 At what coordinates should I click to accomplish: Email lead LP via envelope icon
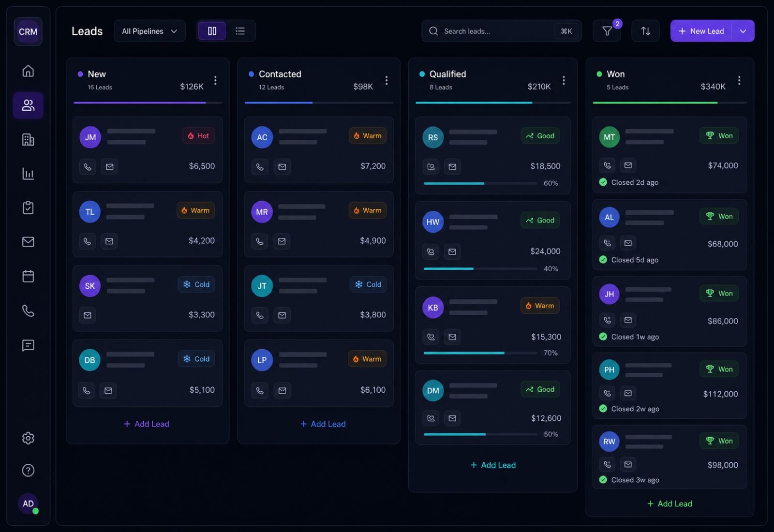coord(282,390)
